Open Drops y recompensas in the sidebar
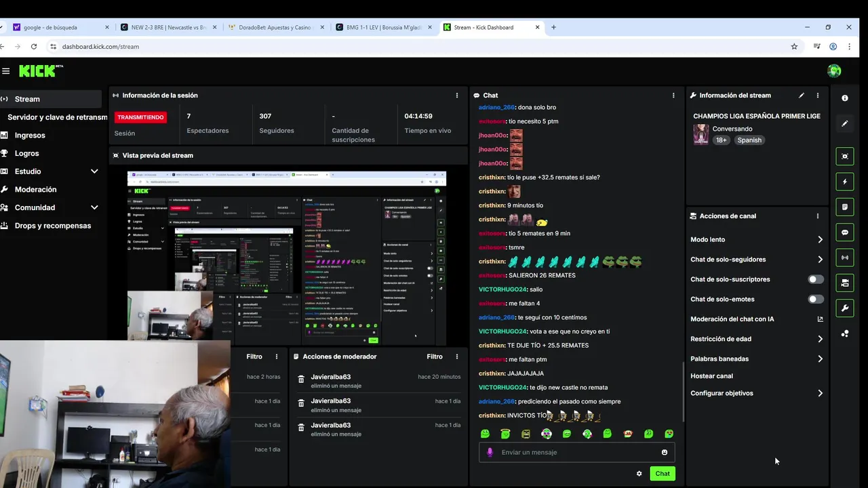This screenshot has height=488, width=868. 51,226
